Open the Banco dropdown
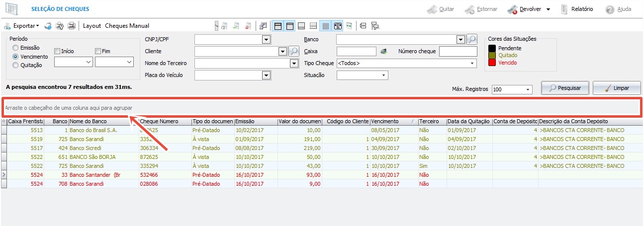 click(x=460, y=39)
